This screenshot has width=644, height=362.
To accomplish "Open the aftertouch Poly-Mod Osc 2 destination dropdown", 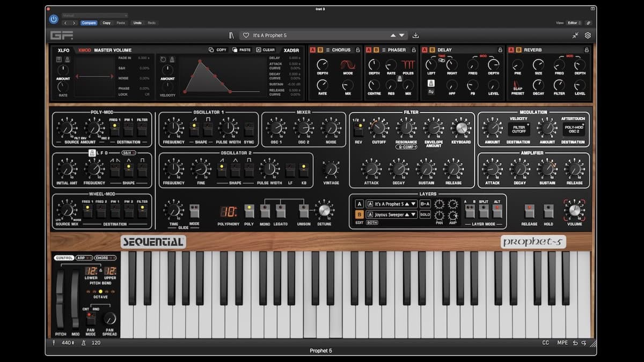I will coord(574,129).
